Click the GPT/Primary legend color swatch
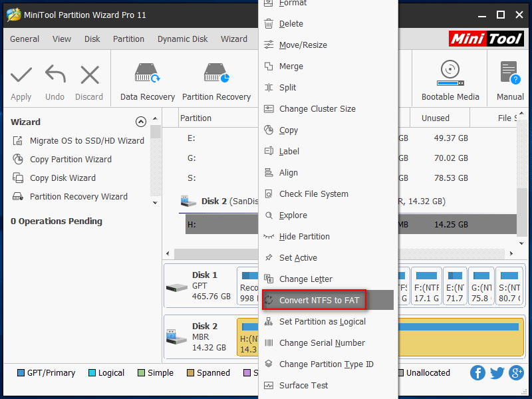 pos(21,373)
